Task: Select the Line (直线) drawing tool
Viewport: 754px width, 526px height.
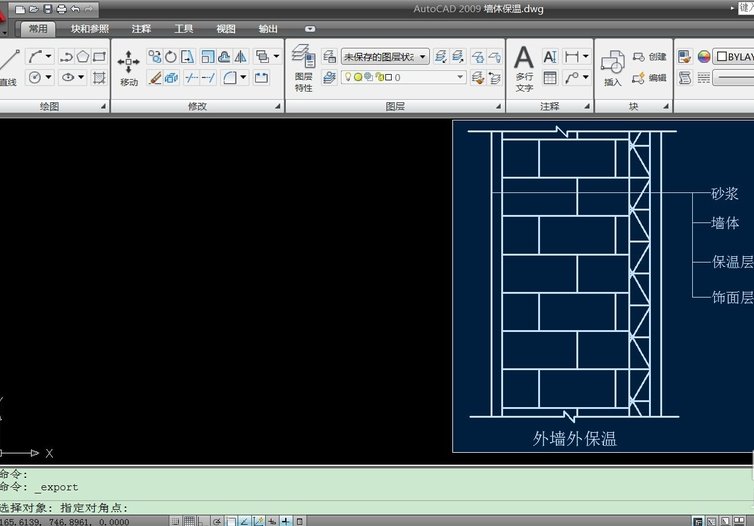Action: point(9,67)
